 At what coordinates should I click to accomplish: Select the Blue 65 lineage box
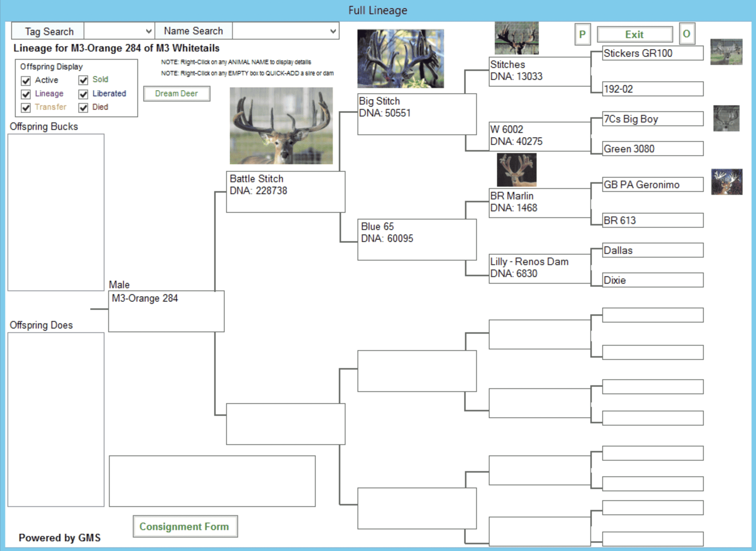[416, 239]
